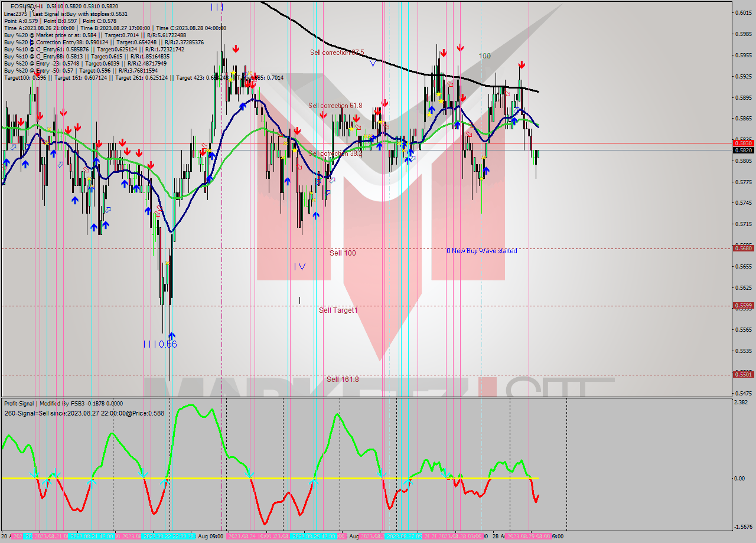This screenshot has width=756, height=543.
Task: Click the 0.5895 price axis value
Action: [x=743, y=97]
